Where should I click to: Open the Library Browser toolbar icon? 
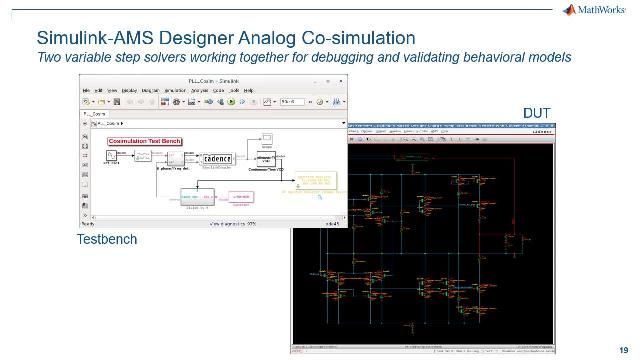164,102
